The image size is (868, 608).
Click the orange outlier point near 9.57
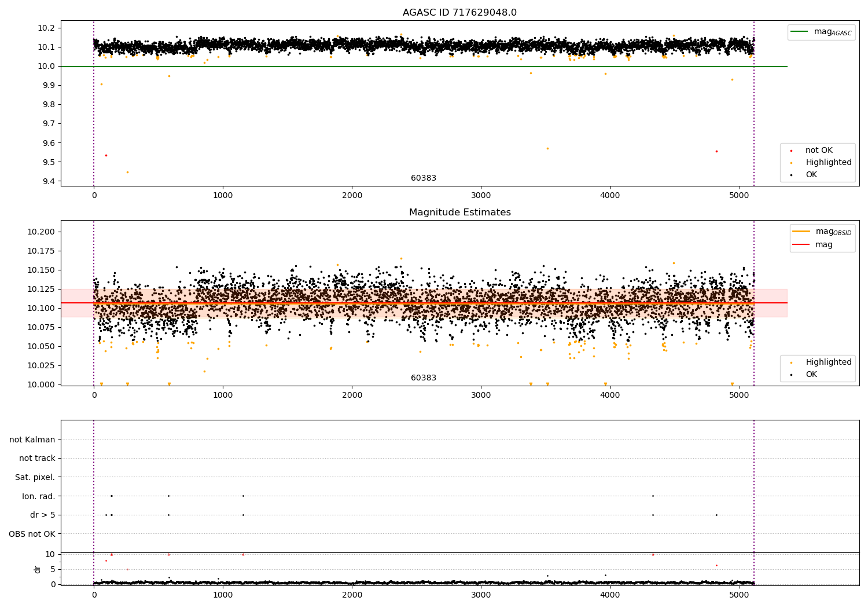(547, 148)
